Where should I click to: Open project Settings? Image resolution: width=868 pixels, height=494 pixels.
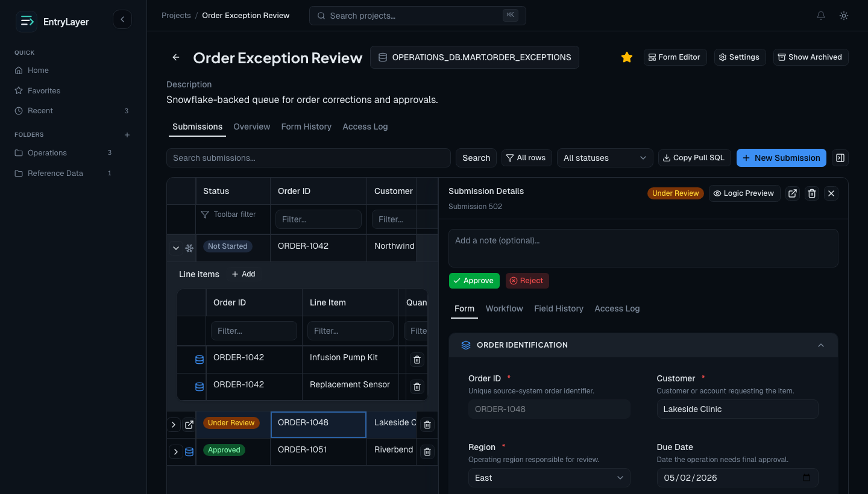(x=740, y=57)
